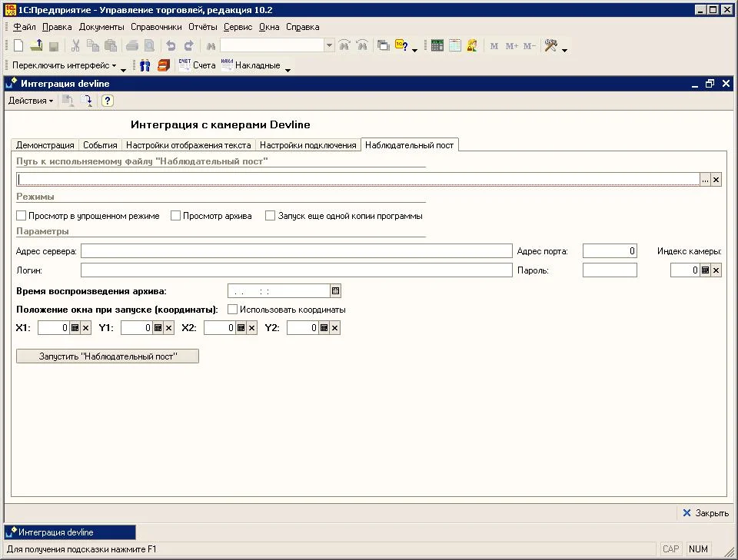
Task: Click the Open file toolbar icon
Action: (36, 45)
